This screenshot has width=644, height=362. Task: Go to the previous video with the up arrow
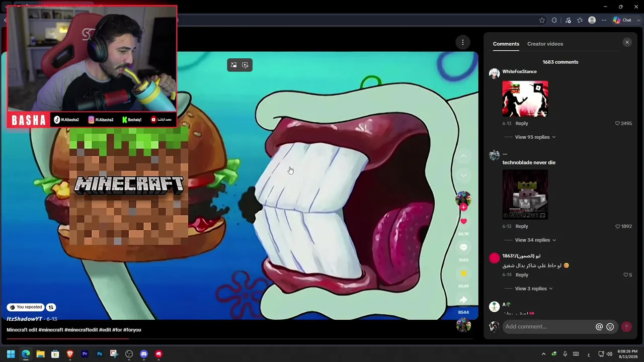tap(463, 156)
